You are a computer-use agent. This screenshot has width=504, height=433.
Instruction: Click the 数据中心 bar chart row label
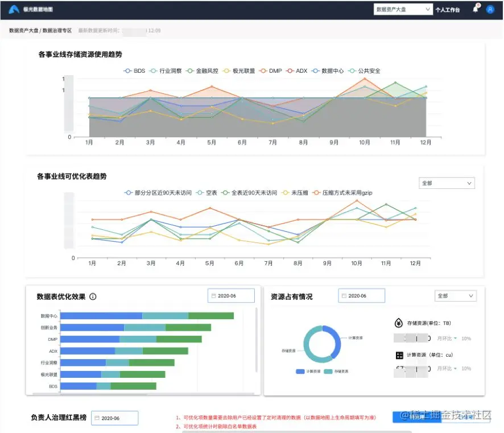pos(49,316)
